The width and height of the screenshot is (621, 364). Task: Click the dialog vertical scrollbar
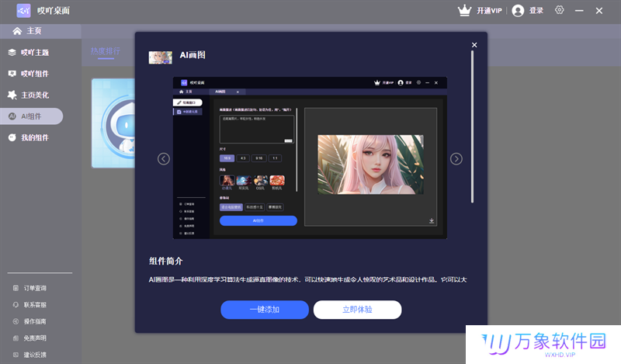point(472,127)
